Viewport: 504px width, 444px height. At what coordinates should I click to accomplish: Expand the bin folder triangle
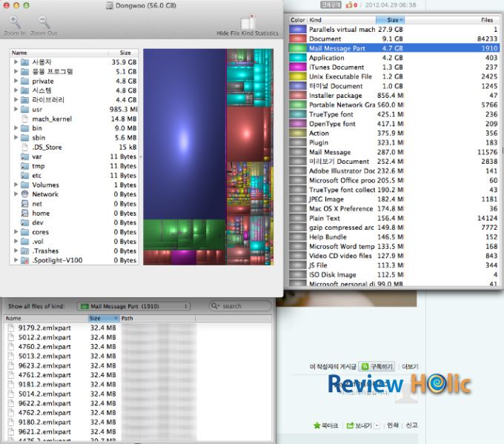point(16,128)
